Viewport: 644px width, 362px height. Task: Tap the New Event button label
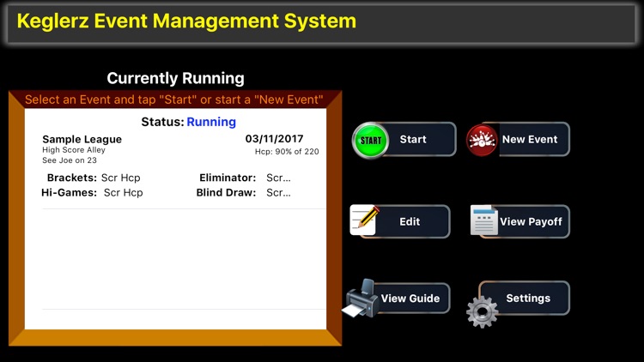530,140
